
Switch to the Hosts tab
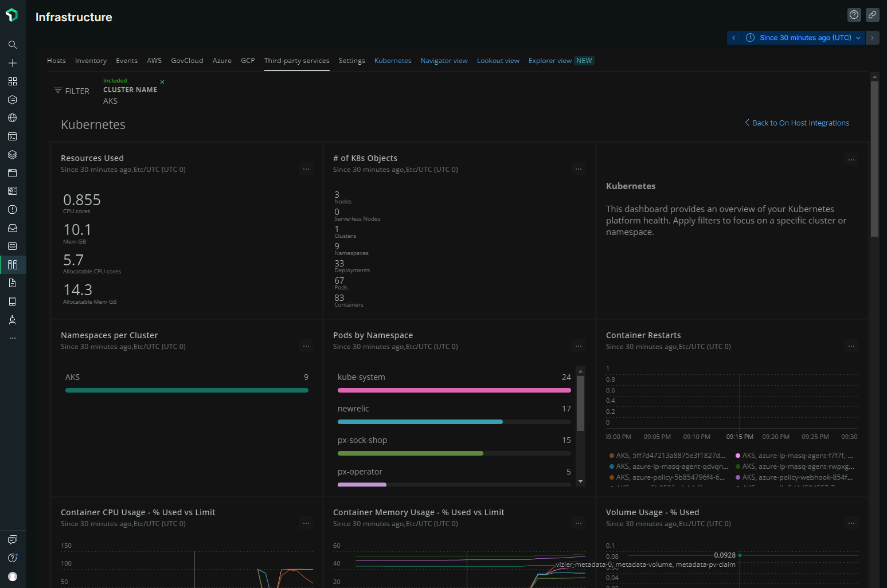tap(56, 61)
